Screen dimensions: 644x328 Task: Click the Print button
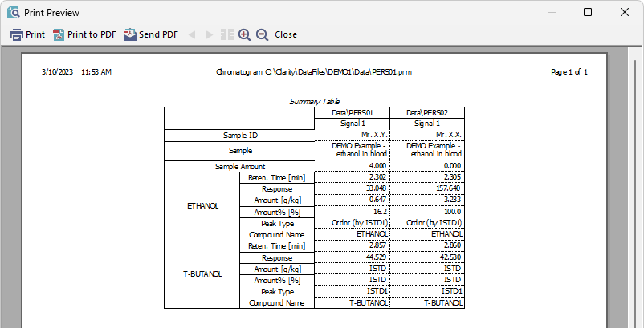click(27, 34)
